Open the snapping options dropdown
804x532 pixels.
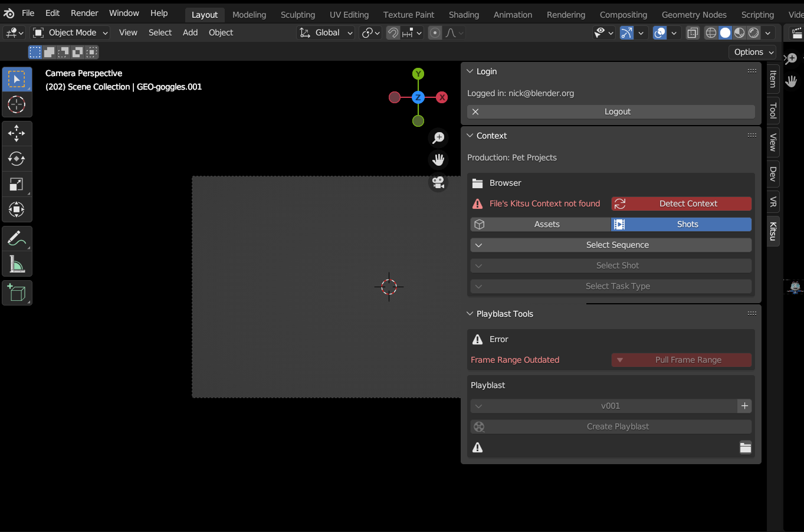(412, 33)
